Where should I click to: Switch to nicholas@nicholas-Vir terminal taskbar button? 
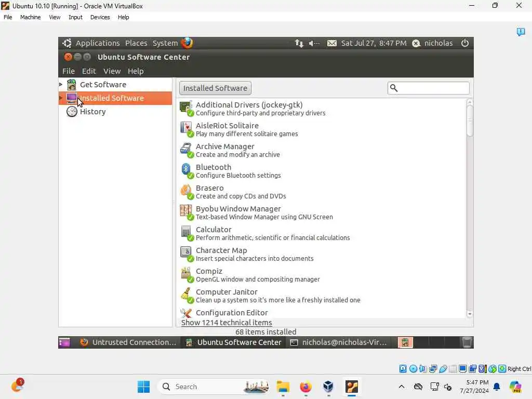point(338,342)
